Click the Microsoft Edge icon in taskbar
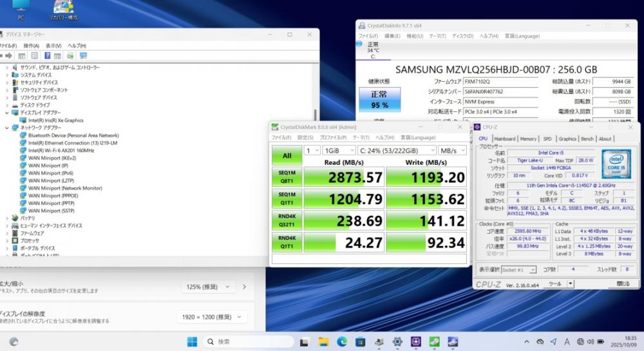Screen dimensions: 644x351 click(342, 341)
